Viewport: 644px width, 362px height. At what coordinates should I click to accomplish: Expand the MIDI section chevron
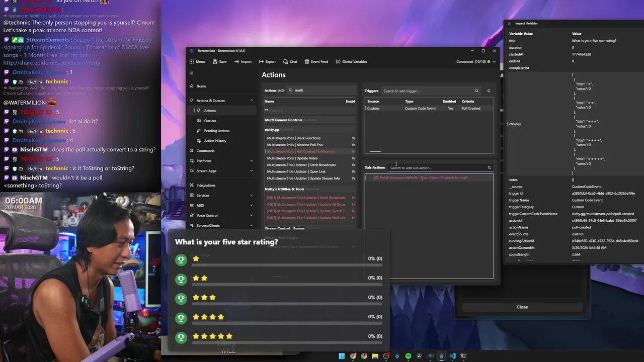pos(252,205)
